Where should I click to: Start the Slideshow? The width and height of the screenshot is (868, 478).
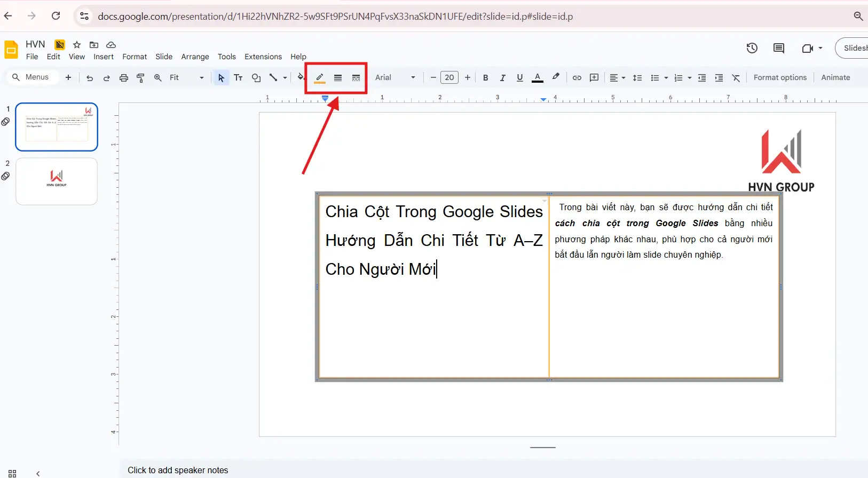[854, 48]
